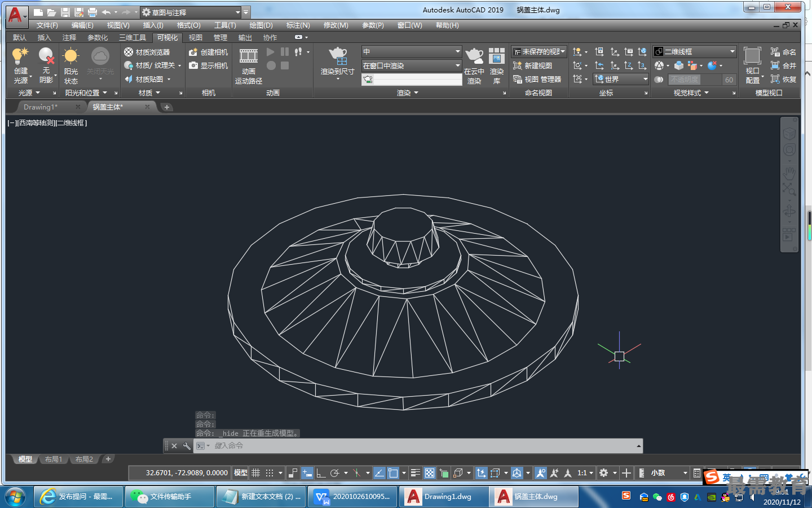The width and height of the screenshot is (812, 508).
Task: Switch to 布局1 layout tab
Action: point(54,459)
